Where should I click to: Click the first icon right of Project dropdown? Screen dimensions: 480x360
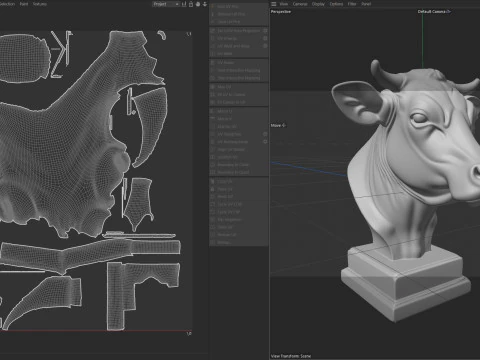(x=184, y=4)
